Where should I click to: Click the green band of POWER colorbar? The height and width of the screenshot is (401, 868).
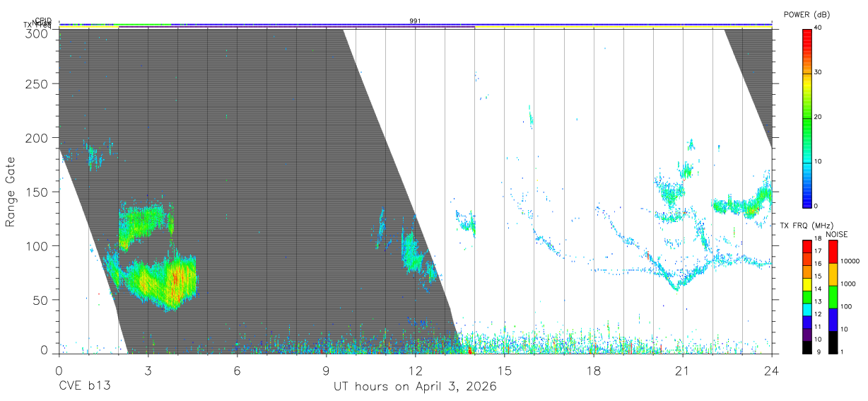pos(807,127)
